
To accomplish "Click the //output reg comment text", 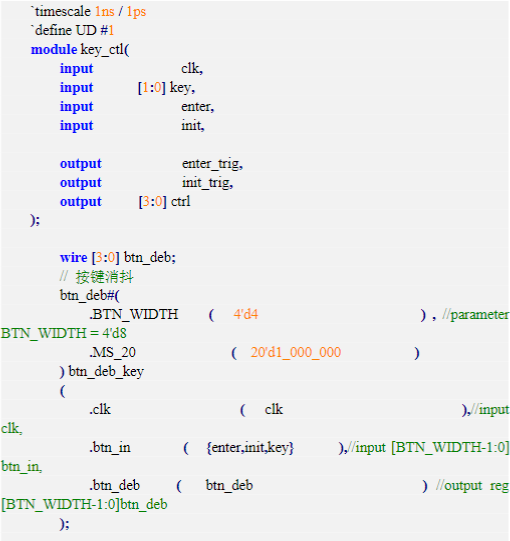I will pyautogui.click(x=472, y=486).
